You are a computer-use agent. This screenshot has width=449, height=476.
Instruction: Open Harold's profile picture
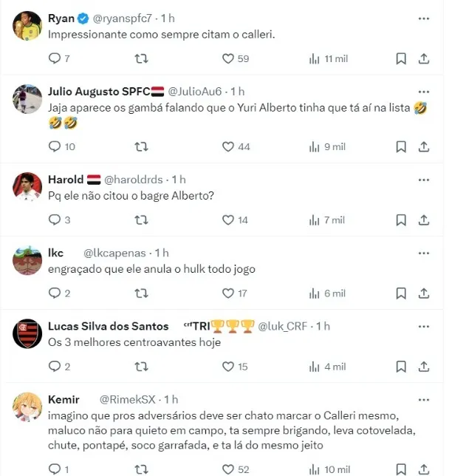pos(27,187)
